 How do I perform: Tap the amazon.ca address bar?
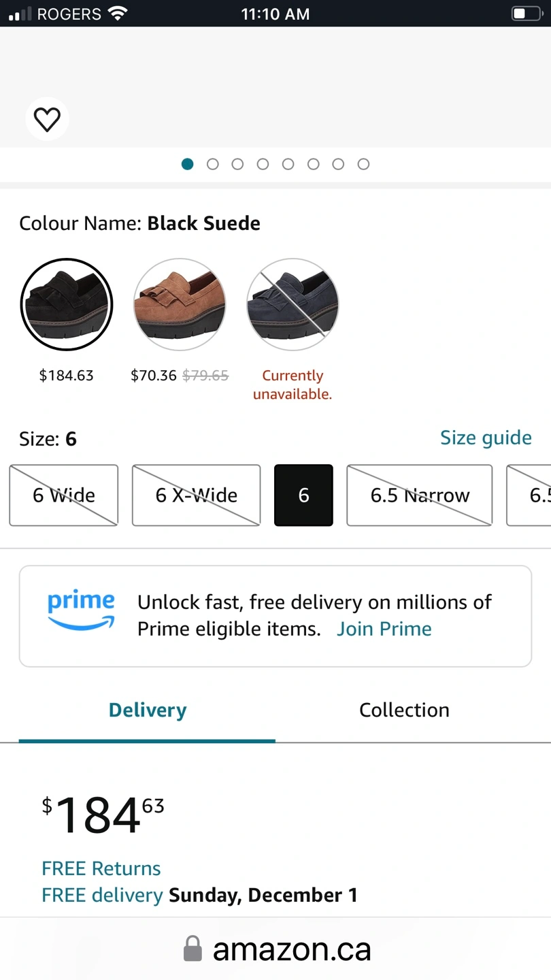pos(291,949)
